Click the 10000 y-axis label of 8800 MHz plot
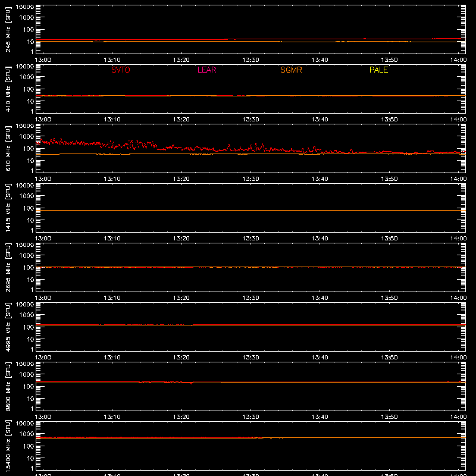Image resolution: width=476 pixels, height=476 pixels. point(25,364)
